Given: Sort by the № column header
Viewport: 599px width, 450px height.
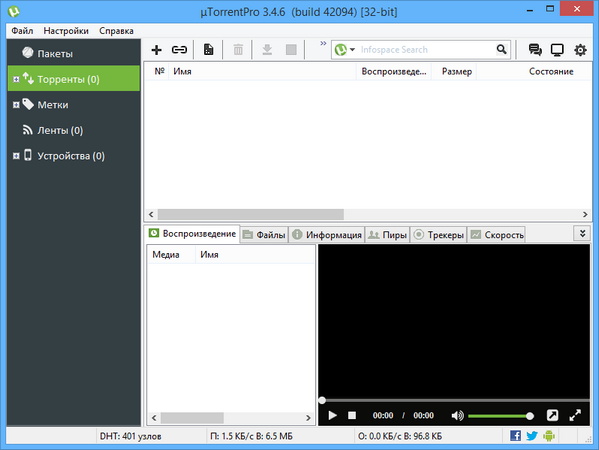Looking at the screenshot, I should click(159, 71).
